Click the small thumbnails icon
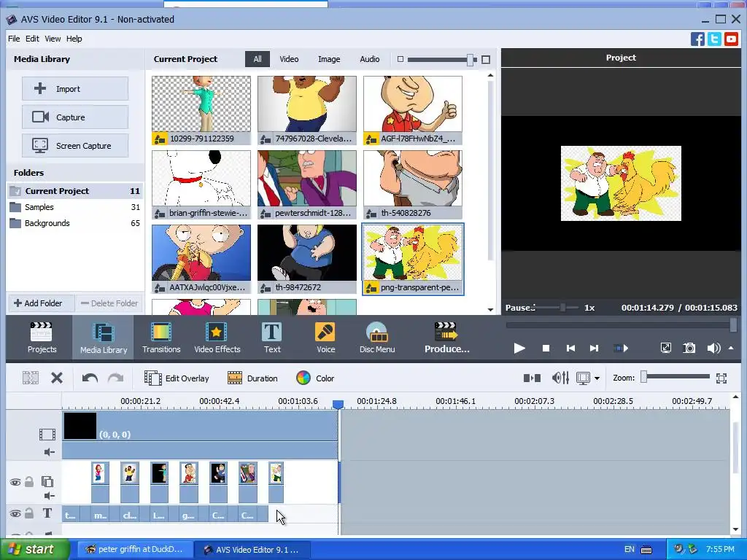Viewport: 747px width, 560px height. (x=400, y=59)
